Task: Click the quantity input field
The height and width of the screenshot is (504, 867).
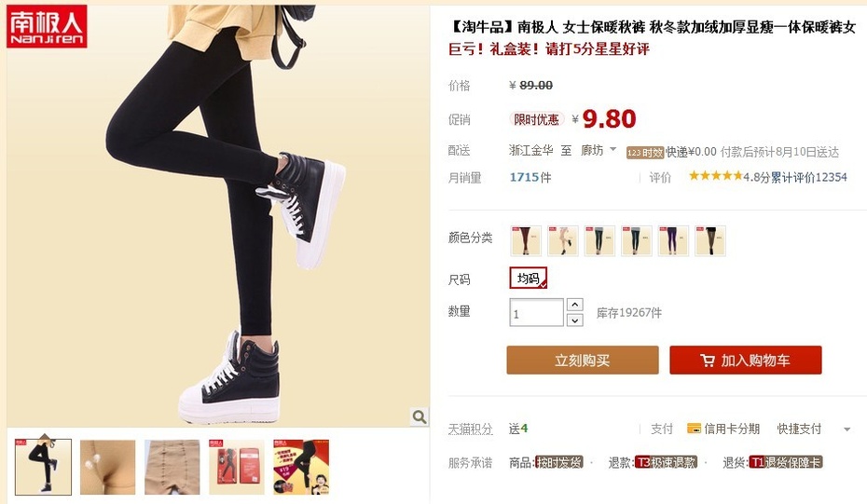Action: pos(536,313)
